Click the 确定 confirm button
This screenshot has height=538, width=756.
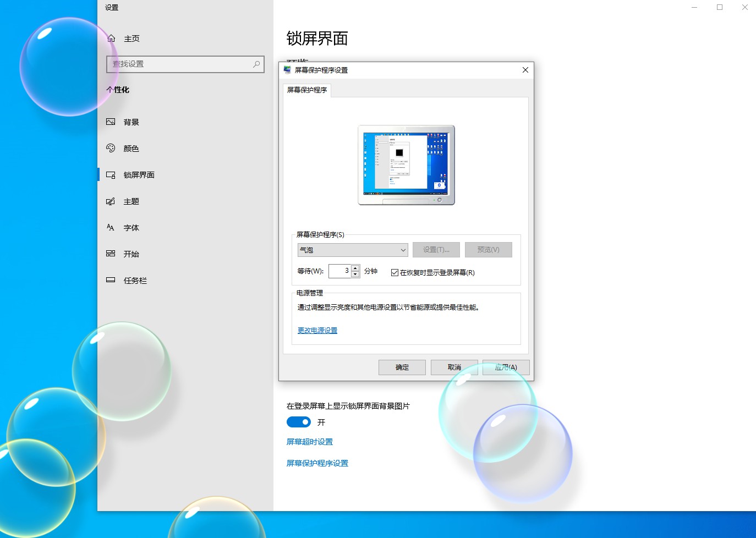coord(402,367)
